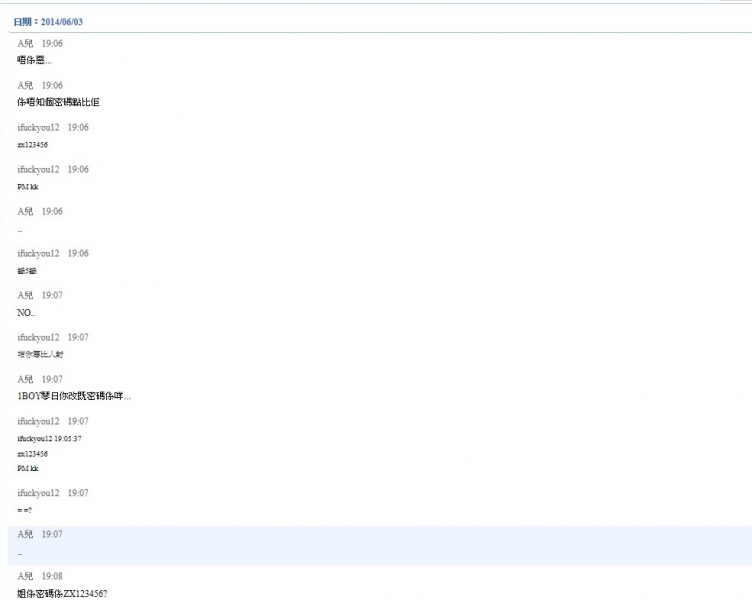Click sender name A兒 above NO..
The width and height of the screenshot is (752, 600).
25,295
